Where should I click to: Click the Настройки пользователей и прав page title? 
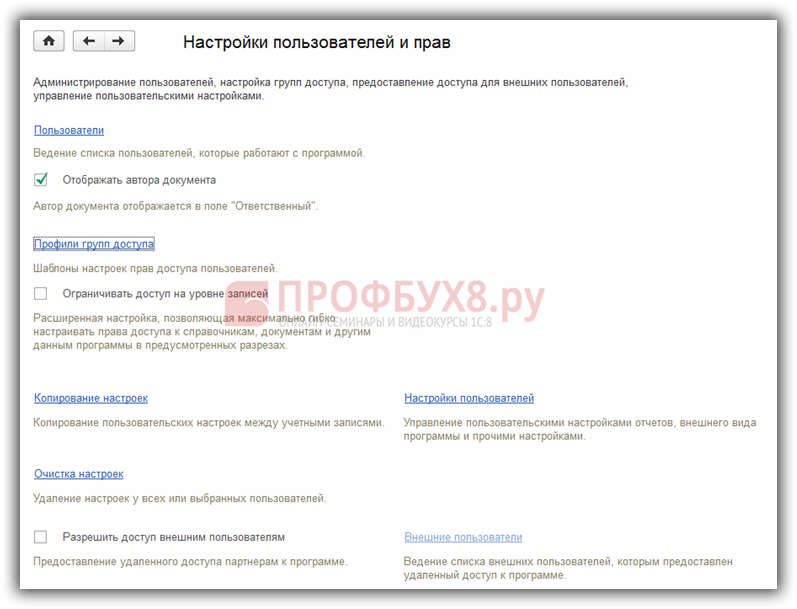point(317,42)
